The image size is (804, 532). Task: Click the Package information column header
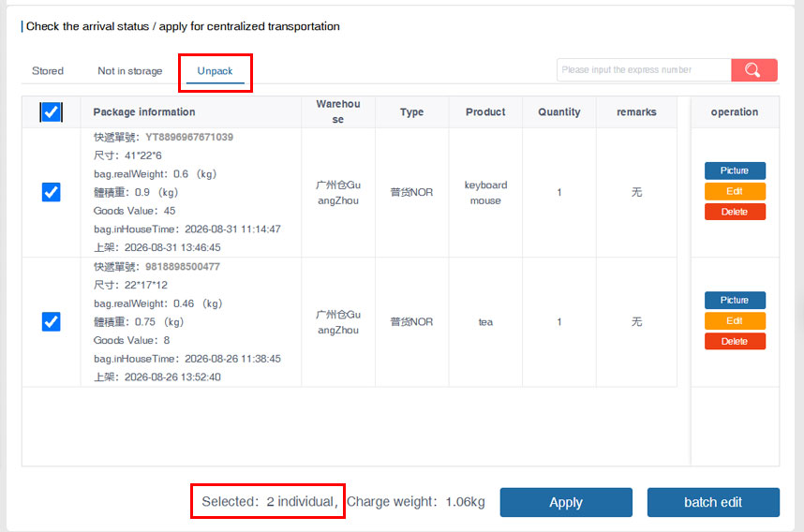click(144, 111)
